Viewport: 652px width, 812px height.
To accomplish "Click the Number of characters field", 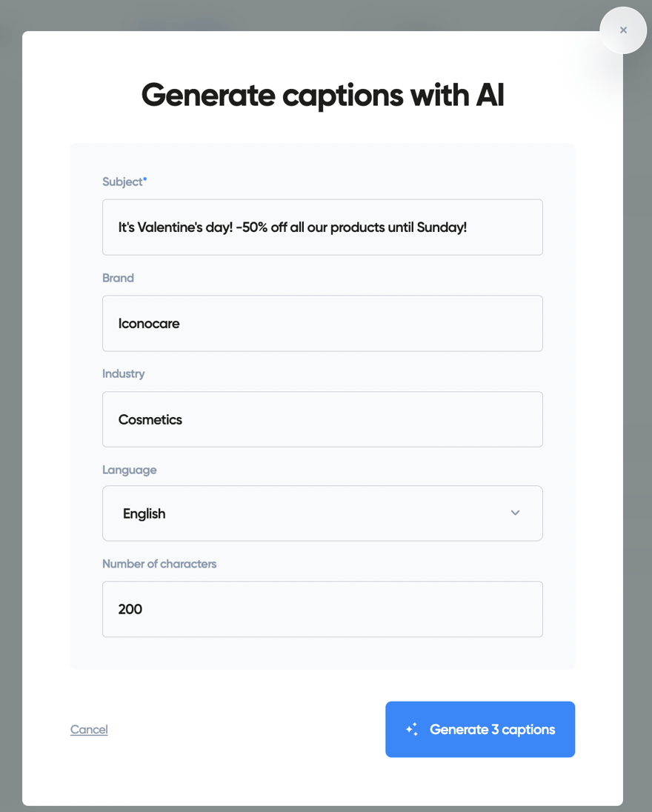I will click(322, 609).
